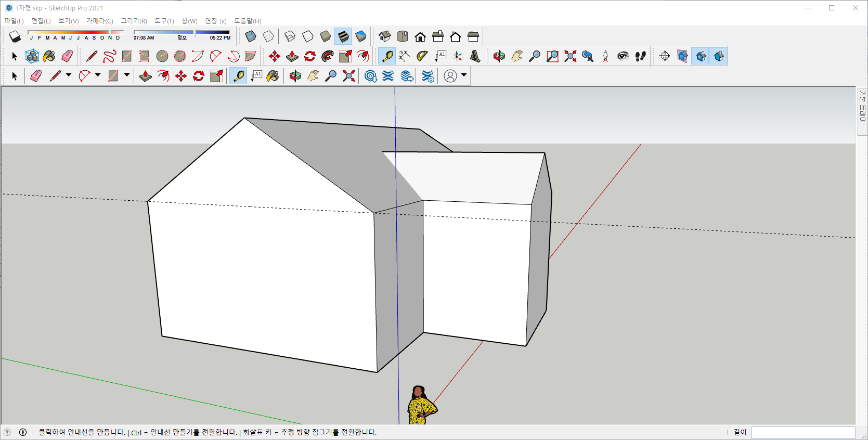Return to the previous camera view
The width and height of the screenshot is (868, 440).
(588, 56)
